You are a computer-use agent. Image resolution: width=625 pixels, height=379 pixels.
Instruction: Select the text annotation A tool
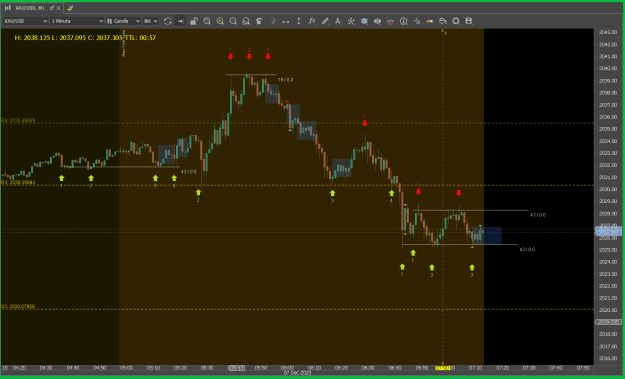(x=338, y=21)
